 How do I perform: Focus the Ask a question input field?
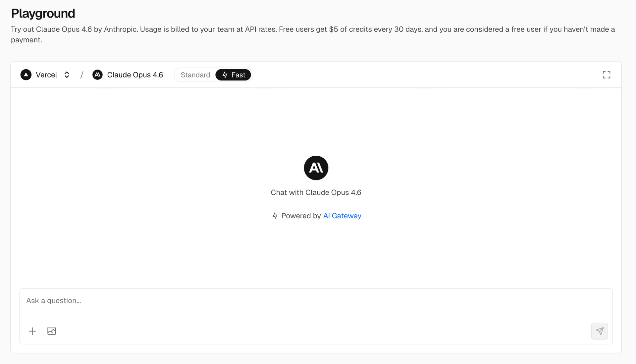(316, 301)
